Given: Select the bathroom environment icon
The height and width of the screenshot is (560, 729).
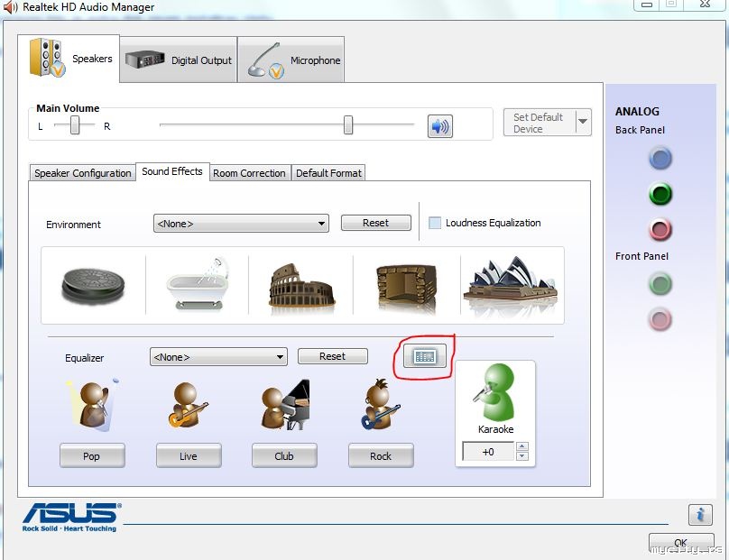Looking at the screenshot, I should pyautogui.click(x=198, y=283).
